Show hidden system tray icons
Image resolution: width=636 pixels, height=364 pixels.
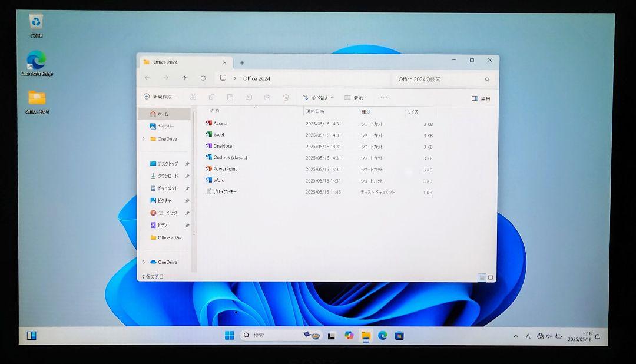coord(516,336)
